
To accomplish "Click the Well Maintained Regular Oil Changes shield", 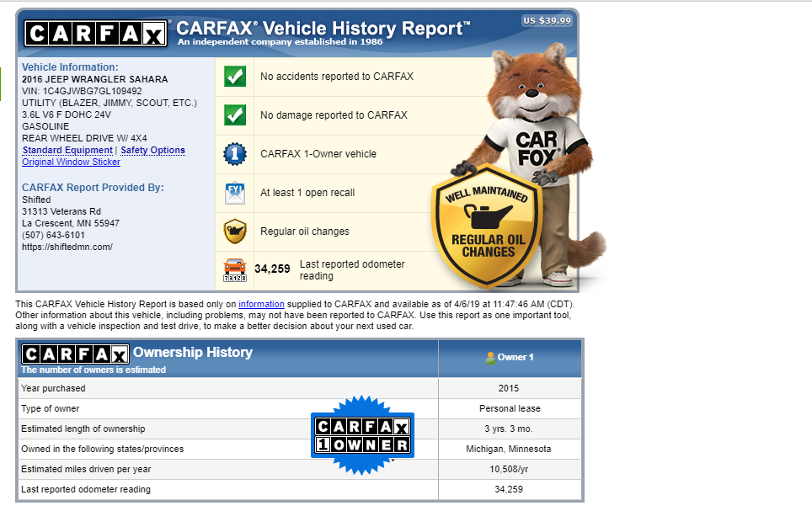I will pos(488,226).
